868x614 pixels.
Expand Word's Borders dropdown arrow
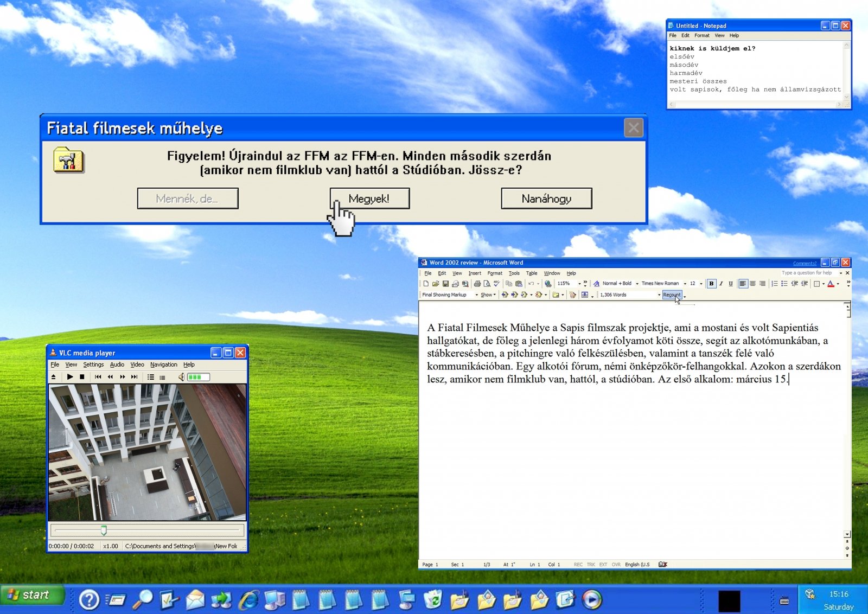click(x=824, y=284)
